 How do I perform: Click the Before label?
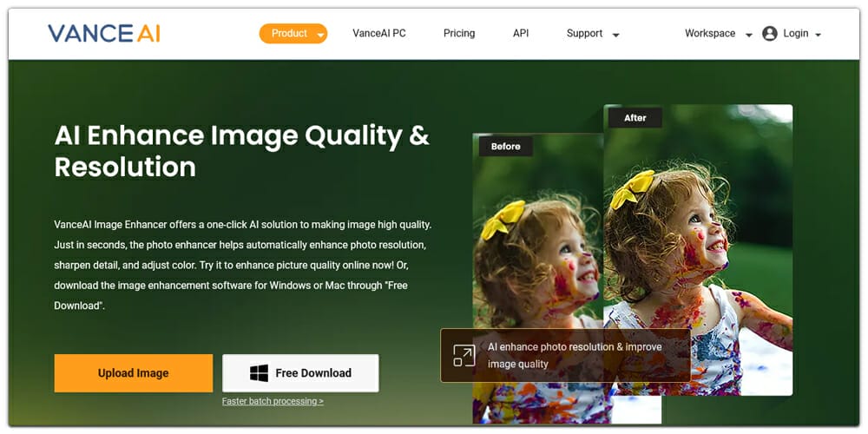(x=505, y=147)
